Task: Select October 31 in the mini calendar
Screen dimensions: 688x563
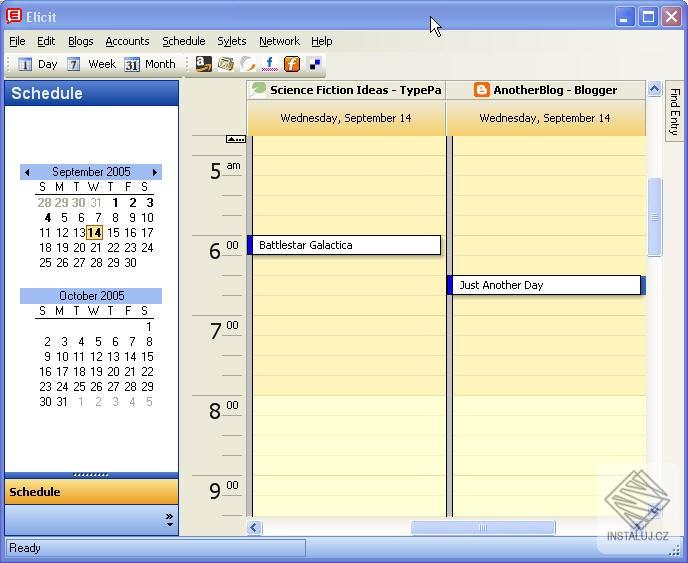Action: (x=62, y=402)
